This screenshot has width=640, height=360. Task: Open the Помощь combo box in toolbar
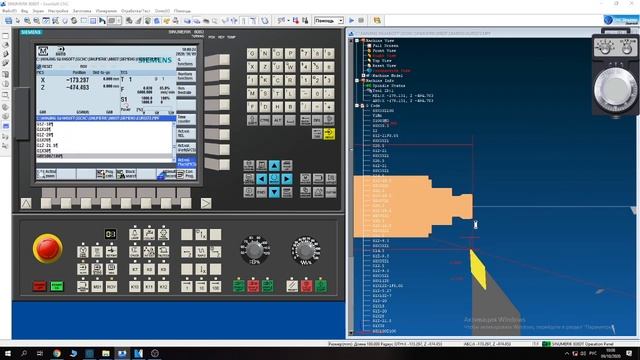(329, 20)
